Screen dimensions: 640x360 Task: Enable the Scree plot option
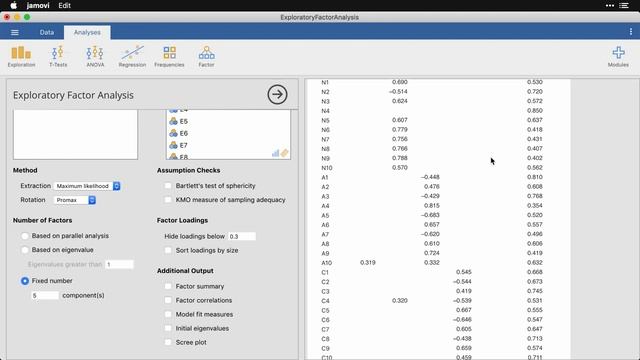(x=168, y=342)
